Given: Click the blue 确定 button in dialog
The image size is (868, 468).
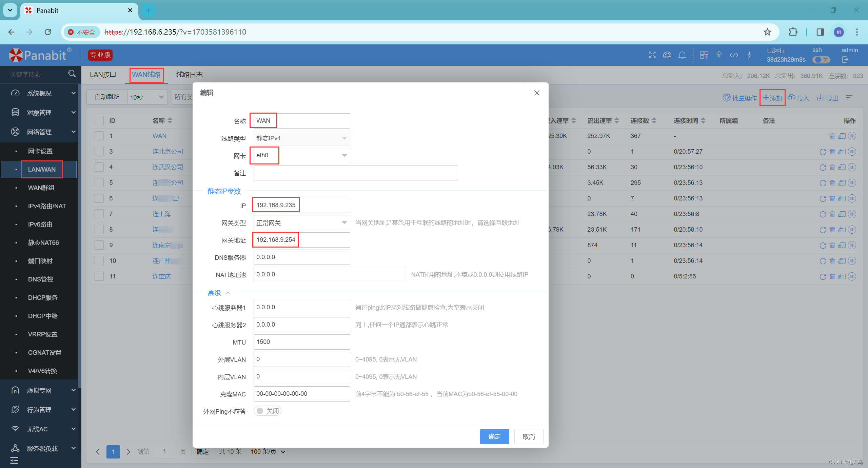Looking at the screenshot, I should [494, 436].
